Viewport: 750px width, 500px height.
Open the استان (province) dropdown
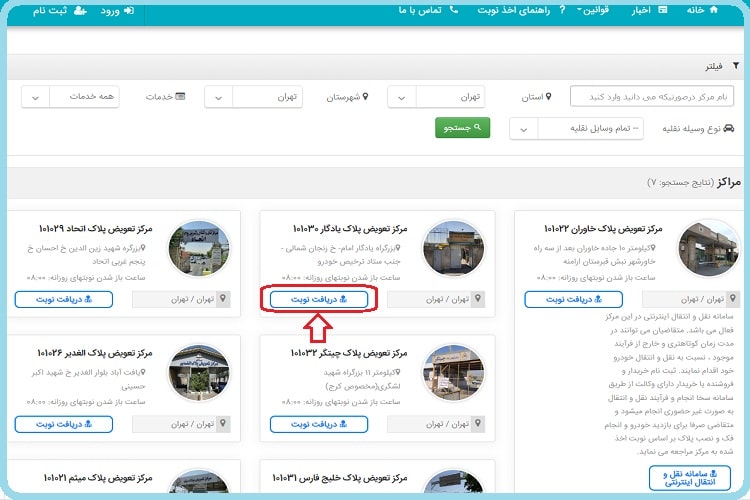coord(436,97)
